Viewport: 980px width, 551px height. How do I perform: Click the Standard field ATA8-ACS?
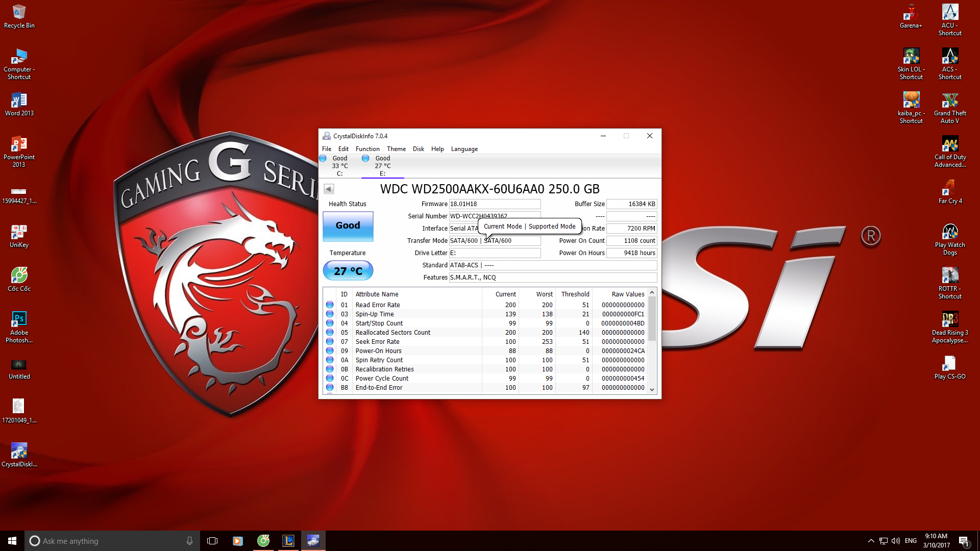[553, 265]
